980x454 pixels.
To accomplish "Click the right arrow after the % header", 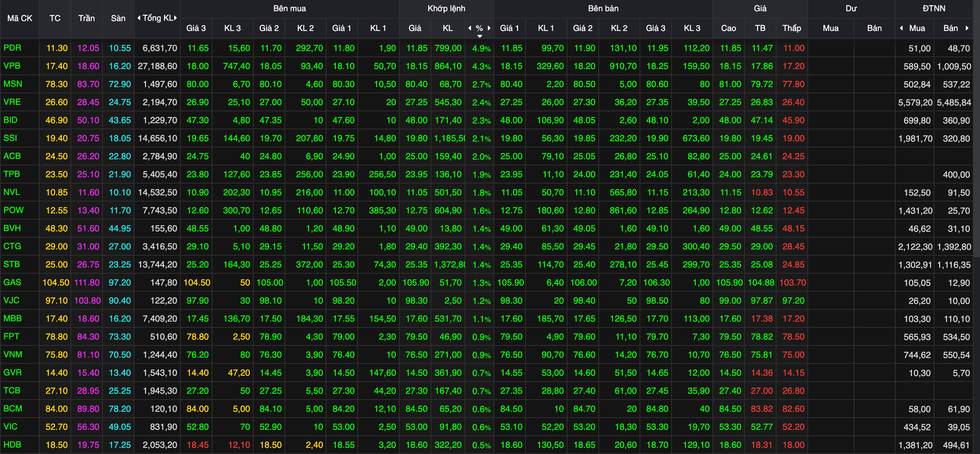I will (x=489, y=28).
